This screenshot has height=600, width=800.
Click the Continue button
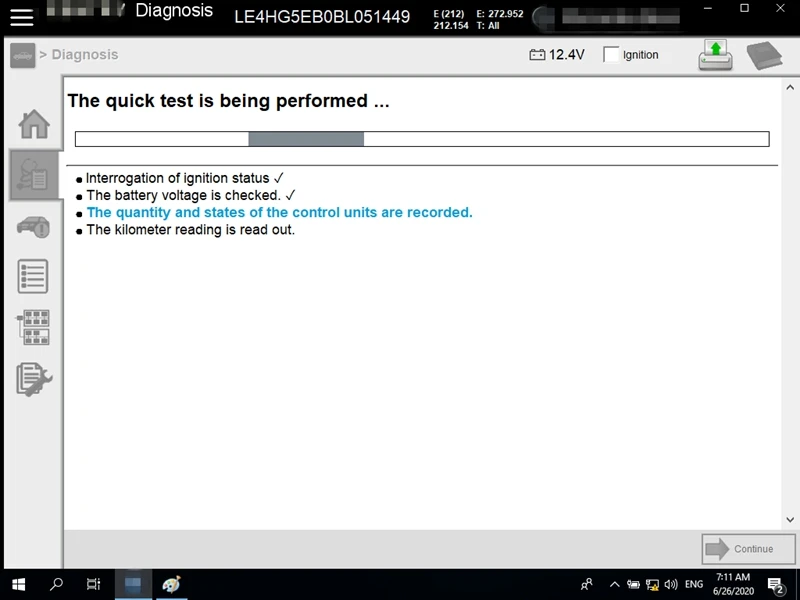(748, 549)
